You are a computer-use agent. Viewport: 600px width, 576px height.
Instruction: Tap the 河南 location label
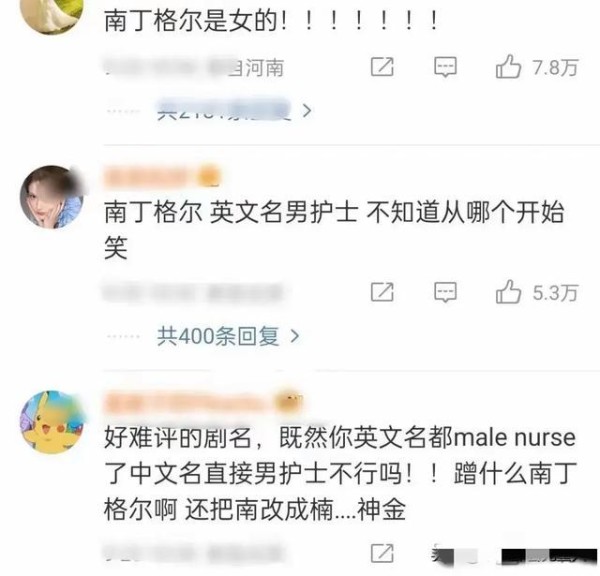(265, 68)
